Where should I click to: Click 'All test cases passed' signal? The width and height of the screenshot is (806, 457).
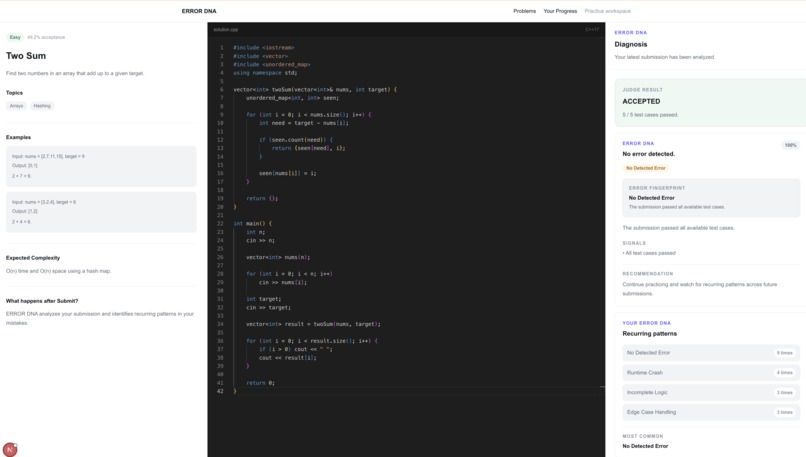click(x=649, y=253)
